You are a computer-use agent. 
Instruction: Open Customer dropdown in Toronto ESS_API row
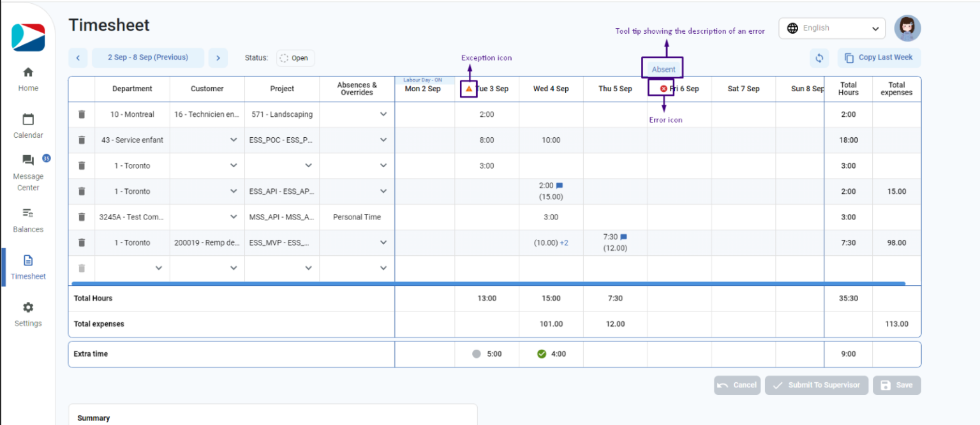234,191
